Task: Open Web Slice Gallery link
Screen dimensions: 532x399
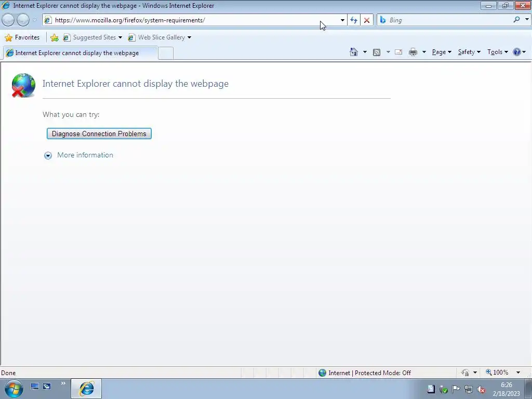Action: click(x=159, y=37)
